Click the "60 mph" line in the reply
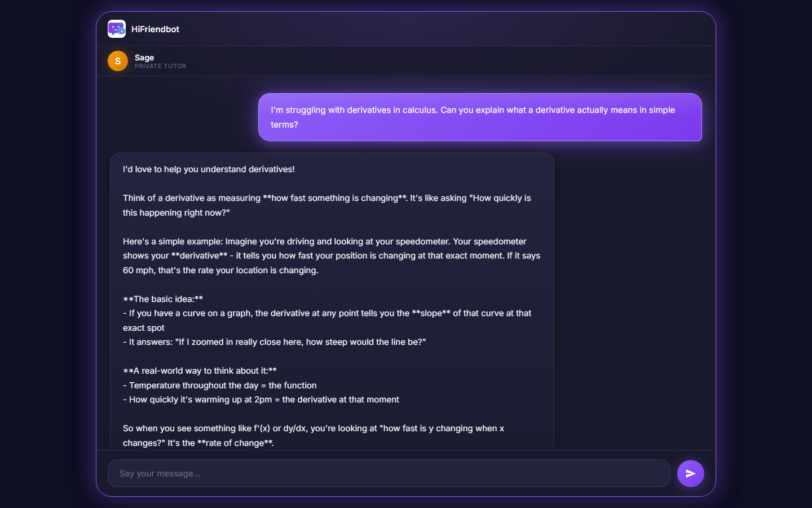Screen dimensions: 812x508 (x=220, y=270)
